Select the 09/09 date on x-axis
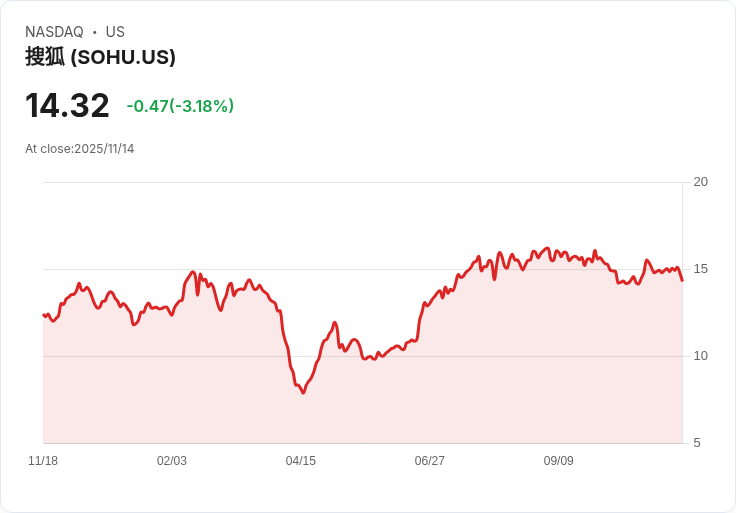Screen dimensions: 736x513 (x=559, y=461)
